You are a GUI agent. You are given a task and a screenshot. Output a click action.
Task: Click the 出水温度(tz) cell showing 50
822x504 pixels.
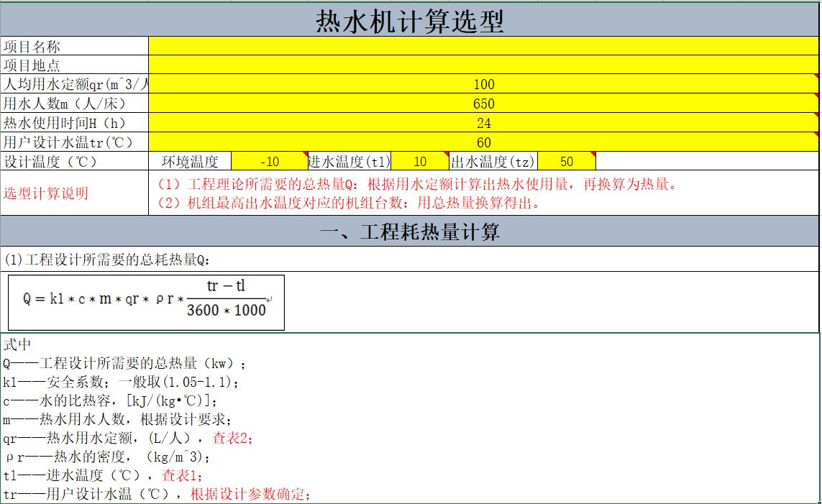567,161
